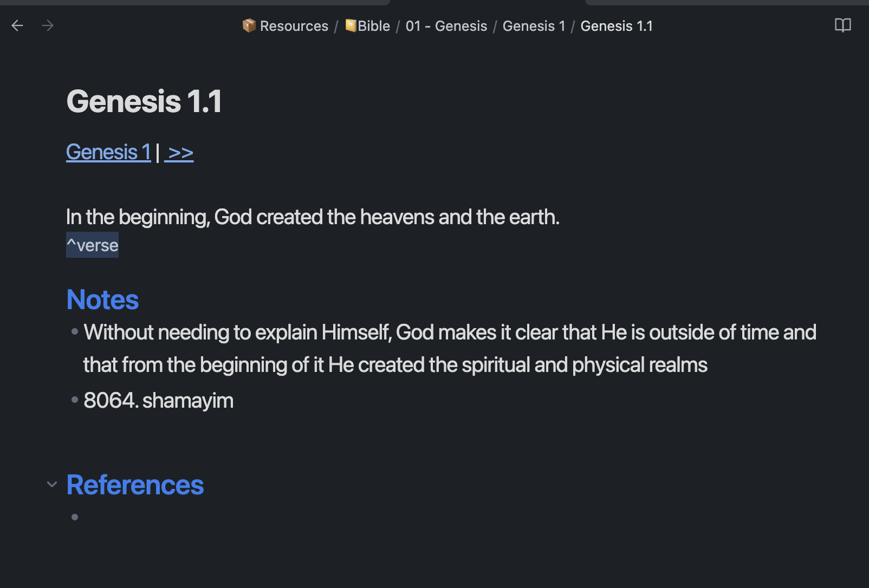Click the back navigation arrow
The image size is (869, 588).
click(x=17, y=25)
